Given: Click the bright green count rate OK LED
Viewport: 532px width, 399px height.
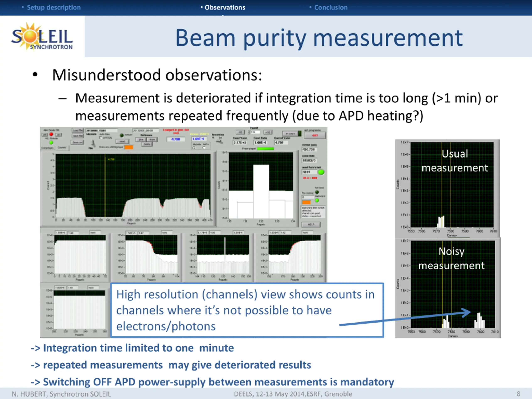Looking at the screenshot, I should click(x=321, y=172).
